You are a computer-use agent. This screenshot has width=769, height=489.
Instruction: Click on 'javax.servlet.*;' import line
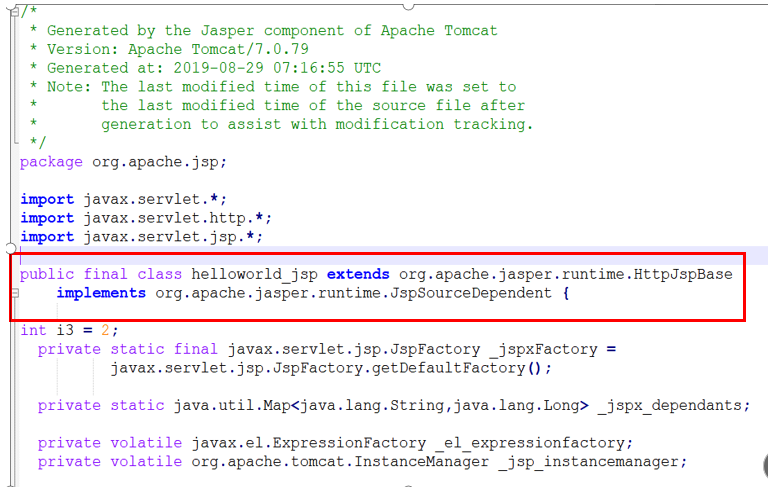[155, 199]
